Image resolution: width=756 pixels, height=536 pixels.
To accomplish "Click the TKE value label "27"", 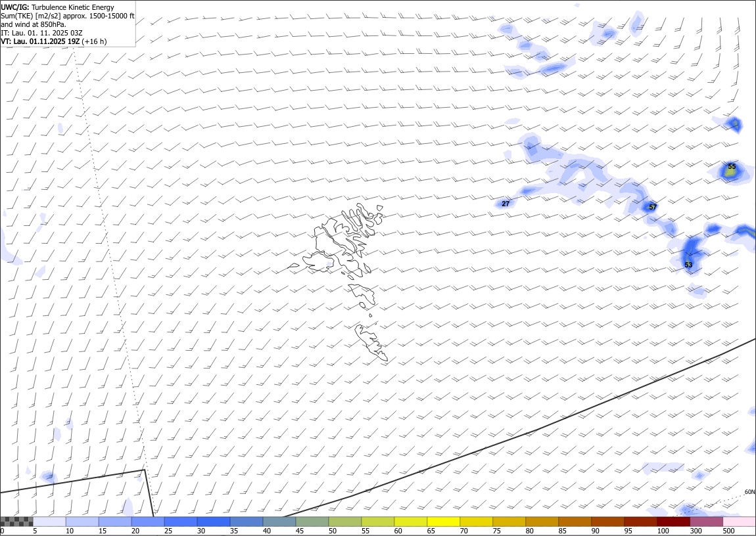I will coord(506,204).
